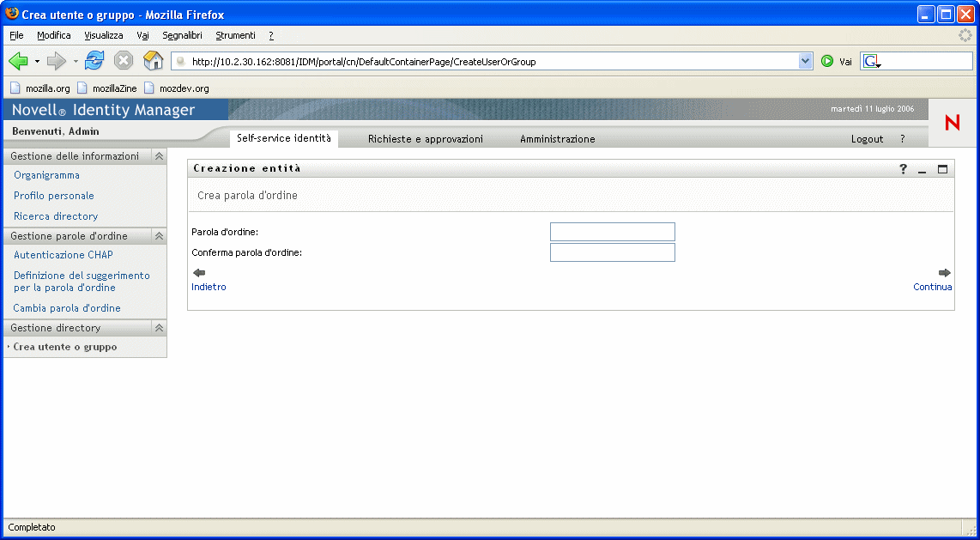Image resolution: width=980 pixels, height=540 pixels.
Task: Go to the home page icon
Action: pos(153,61)
